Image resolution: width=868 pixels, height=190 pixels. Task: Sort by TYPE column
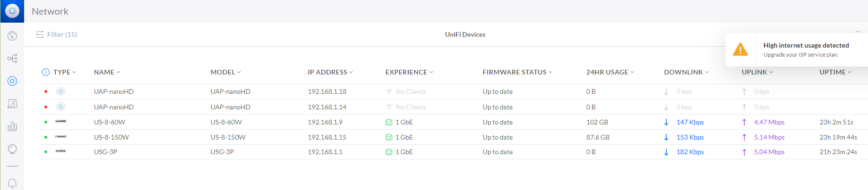coord(65,72)
